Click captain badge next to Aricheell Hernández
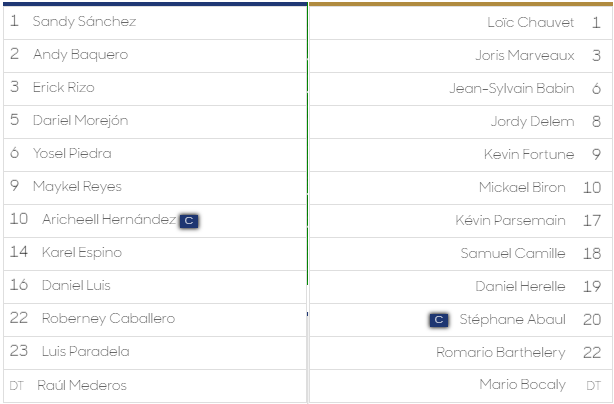 [189, 221]
